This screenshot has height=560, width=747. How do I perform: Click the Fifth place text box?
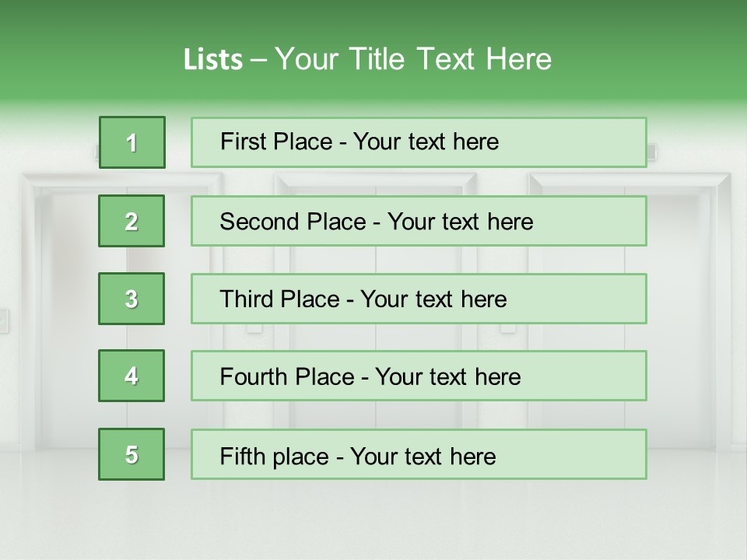click(419, 454)
